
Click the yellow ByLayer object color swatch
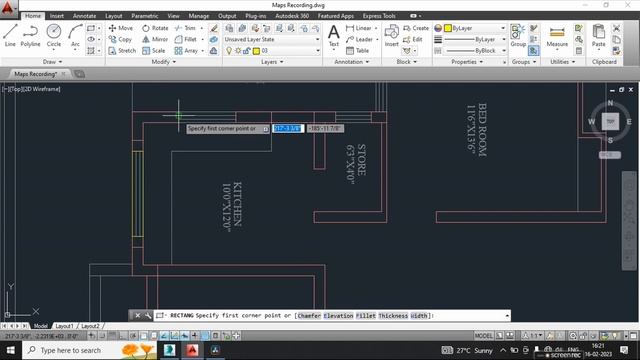pyautogui.click(x=448, y=28)
